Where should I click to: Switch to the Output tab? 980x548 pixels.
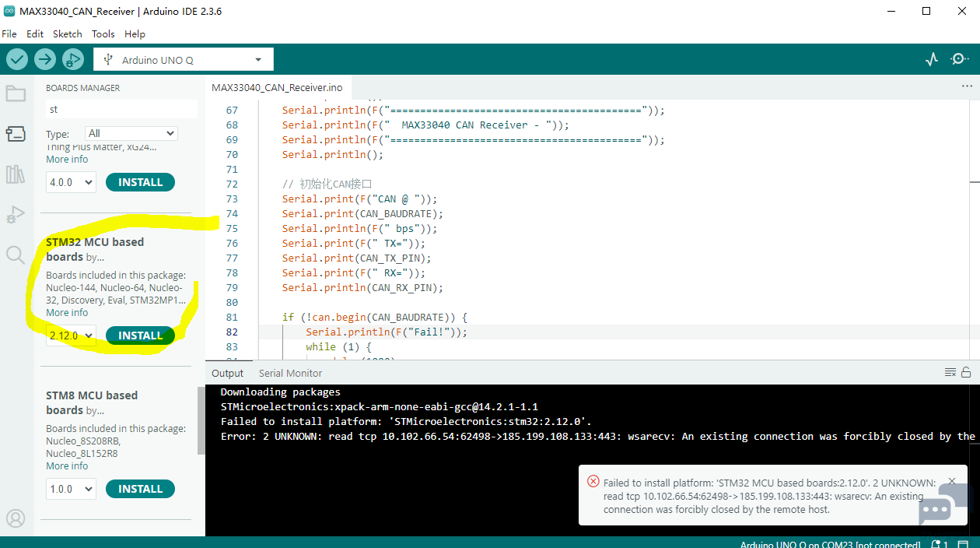tap(228, 373)
